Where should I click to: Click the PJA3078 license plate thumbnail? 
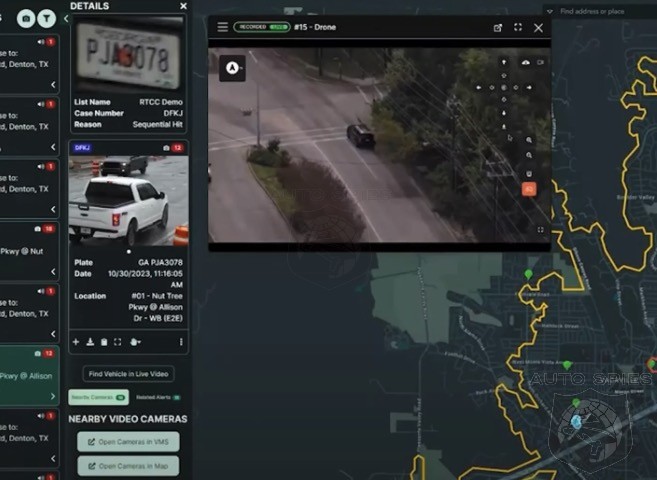[x=129, y=54]
